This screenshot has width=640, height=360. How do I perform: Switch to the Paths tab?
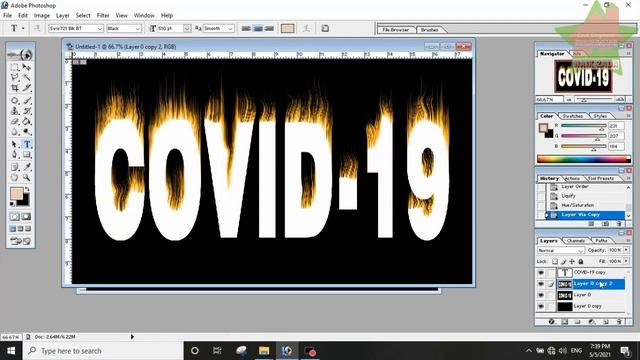[x=601, y=241]
